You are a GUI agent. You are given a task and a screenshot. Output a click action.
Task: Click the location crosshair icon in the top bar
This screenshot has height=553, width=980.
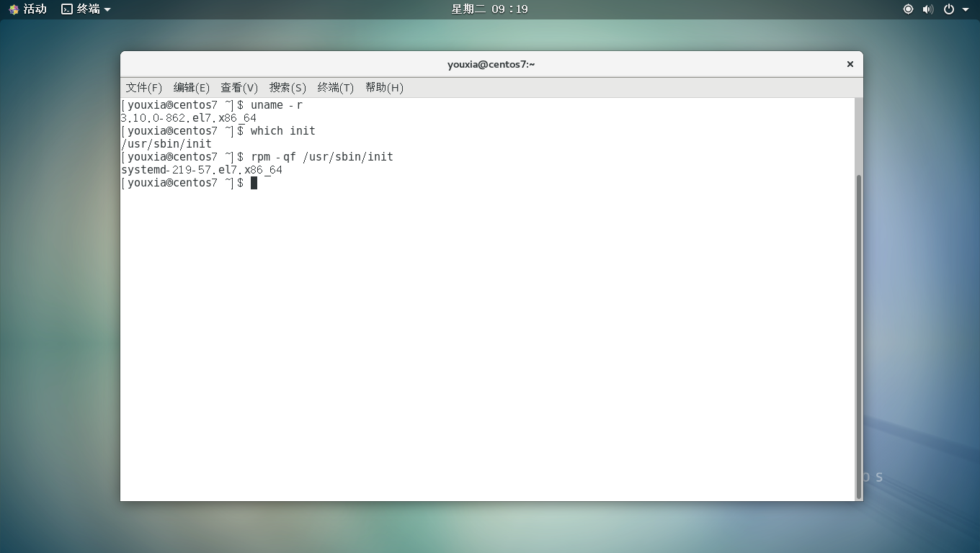pos(908,9)
